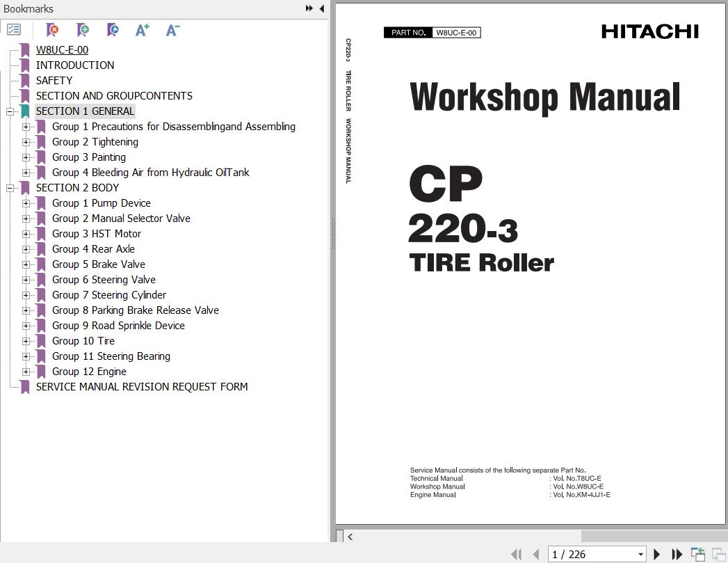Screen dimensions: 728x563
Task: Click the add new bookmark icon
Action: click(x=83, y=30)
